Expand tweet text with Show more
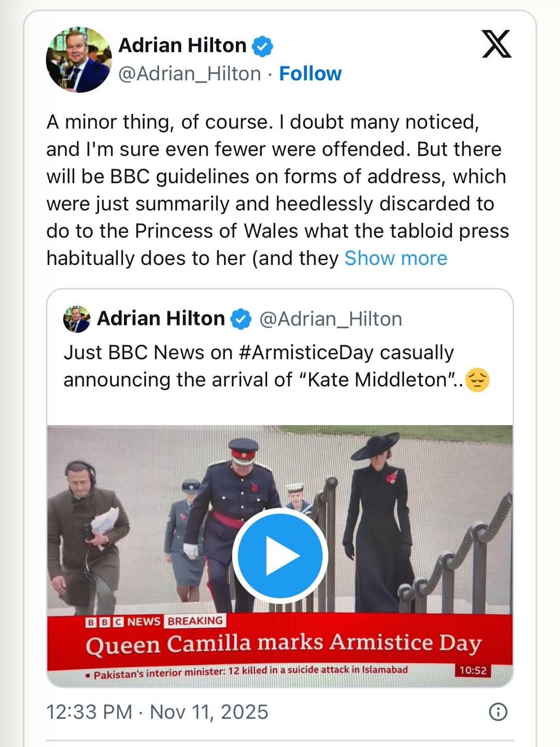 [x=396, y=258]
